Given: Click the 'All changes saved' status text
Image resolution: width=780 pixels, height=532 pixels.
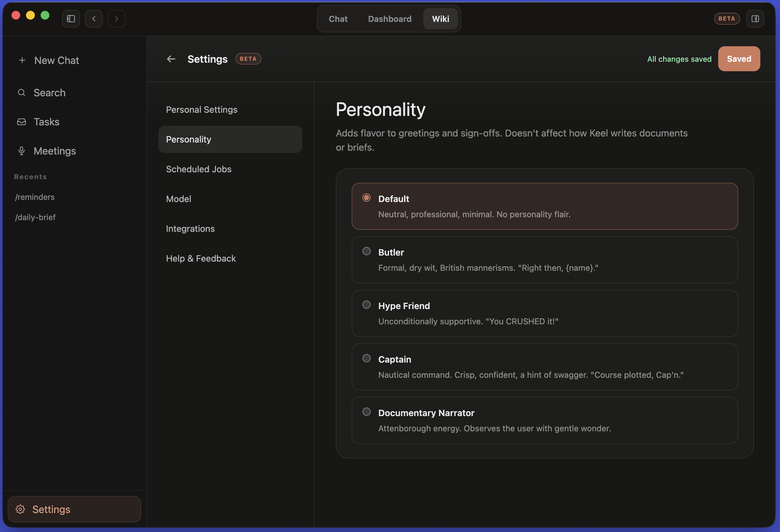Looking at the screenshot, I should (x=679, y=59).
